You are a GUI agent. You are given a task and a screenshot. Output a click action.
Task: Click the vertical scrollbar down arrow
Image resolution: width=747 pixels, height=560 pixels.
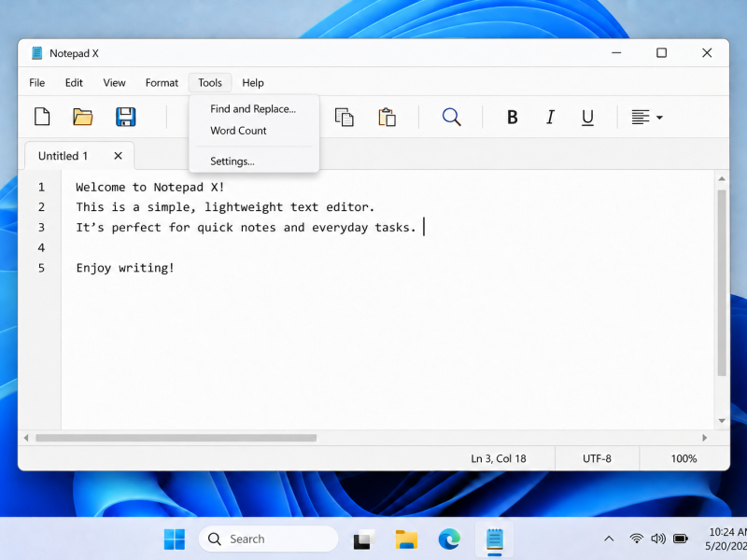point(722,421)
